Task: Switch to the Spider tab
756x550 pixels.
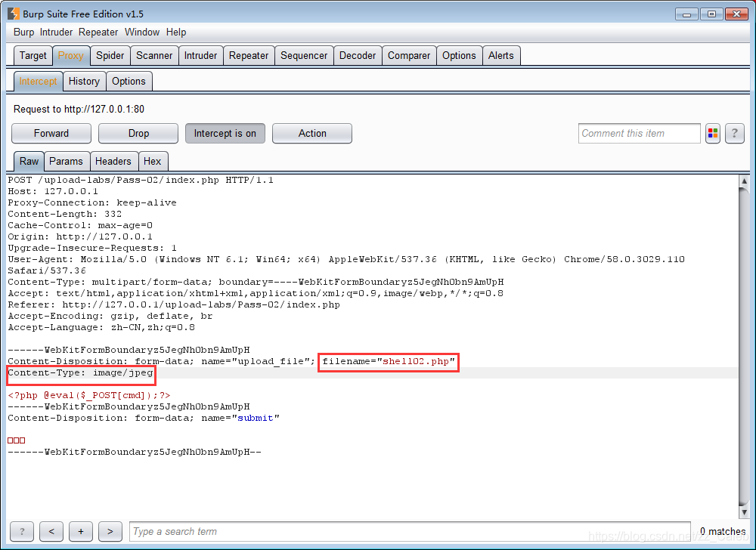Action: pyautogui.click(x=110, y=56)
